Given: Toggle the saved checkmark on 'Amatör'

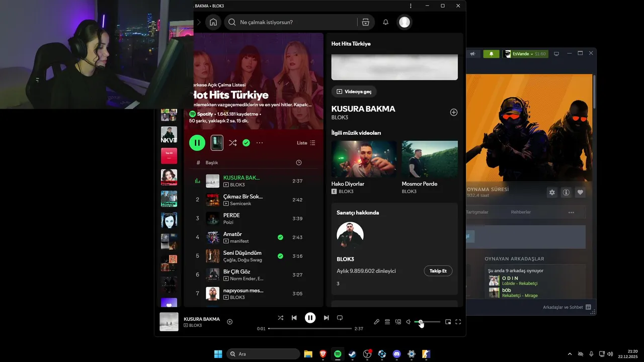Looking at the screenshot, I should coord(280,237).
